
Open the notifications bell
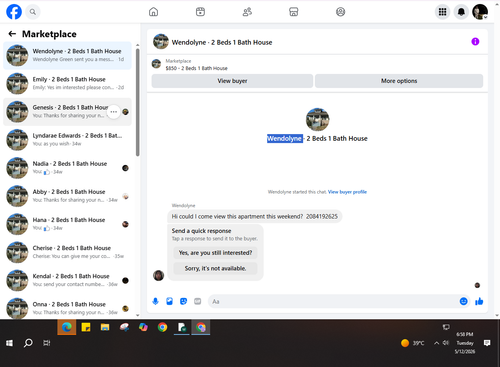[461, 12]
